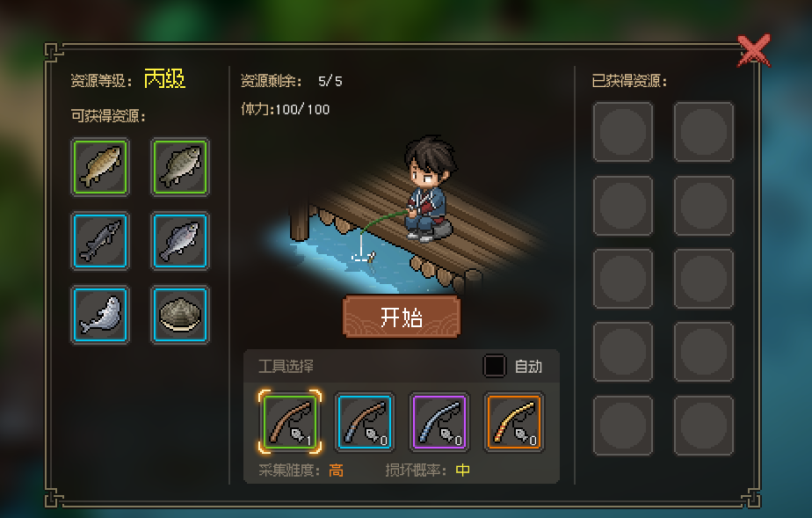Screen dimensions: 812x518
Task: Click the clam shell resource icon
Action: (x=180, y=315)
